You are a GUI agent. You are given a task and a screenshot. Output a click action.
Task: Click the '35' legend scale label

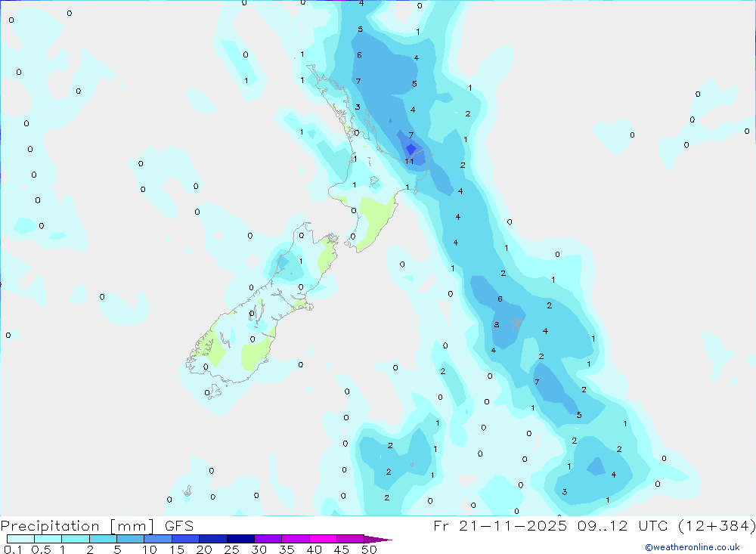pos(287,549)
